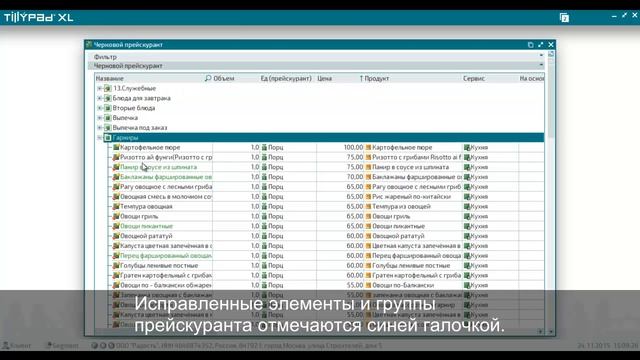Select the green Овощи пикантные item

147,226
